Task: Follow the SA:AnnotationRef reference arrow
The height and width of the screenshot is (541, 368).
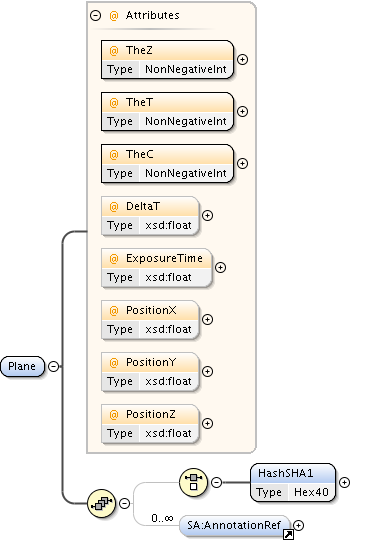Action: [288, 535]
